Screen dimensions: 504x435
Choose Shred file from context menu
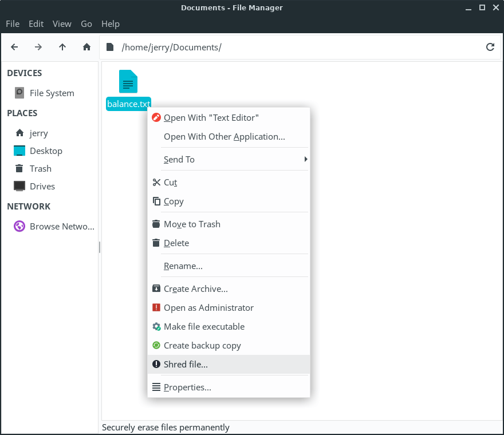point(186,364)
